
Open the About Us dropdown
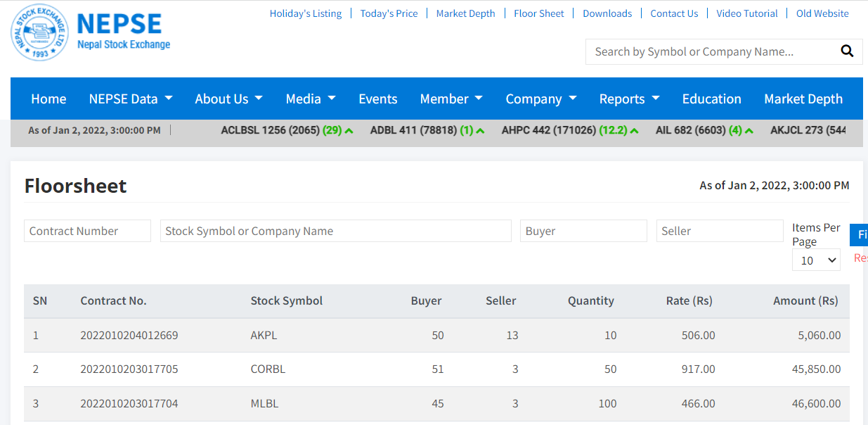click(x=228, y=99)
